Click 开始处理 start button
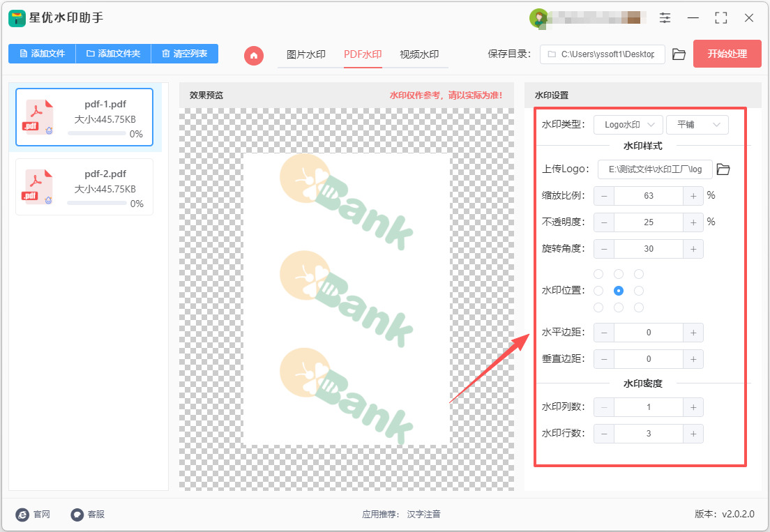 click(x=727, y=54)
